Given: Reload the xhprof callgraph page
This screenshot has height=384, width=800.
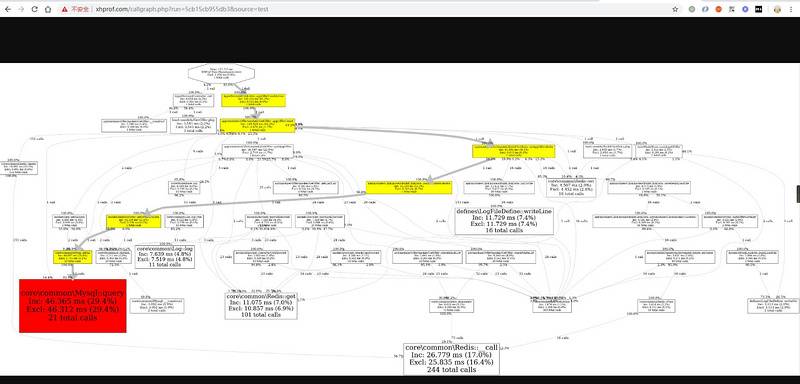Looking at the screenshot, I should [x=34, y=9].
